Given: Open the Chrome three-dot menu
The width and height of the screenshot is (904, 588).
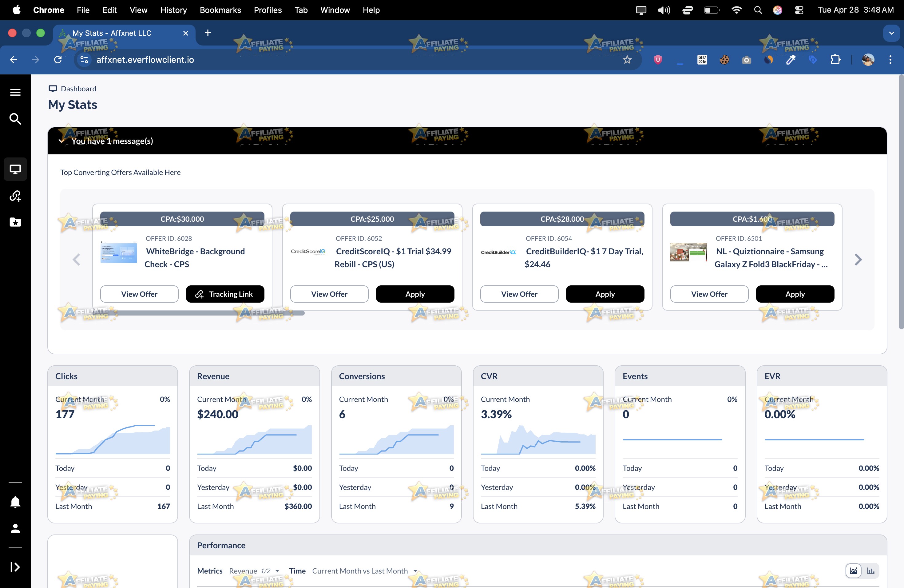Looking at the screenshot, I should click(890, 60).
